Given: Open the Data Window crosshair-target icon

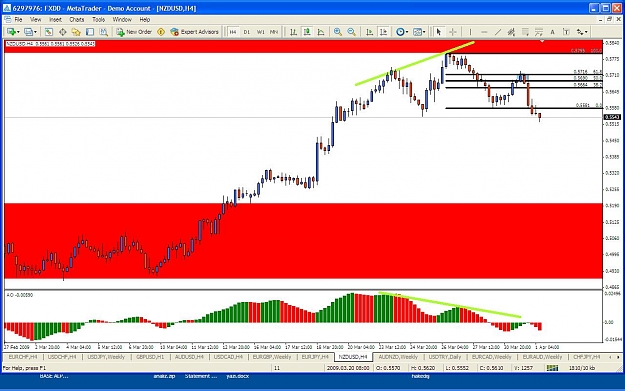Looking at the screenshot, I should (63, 32).
